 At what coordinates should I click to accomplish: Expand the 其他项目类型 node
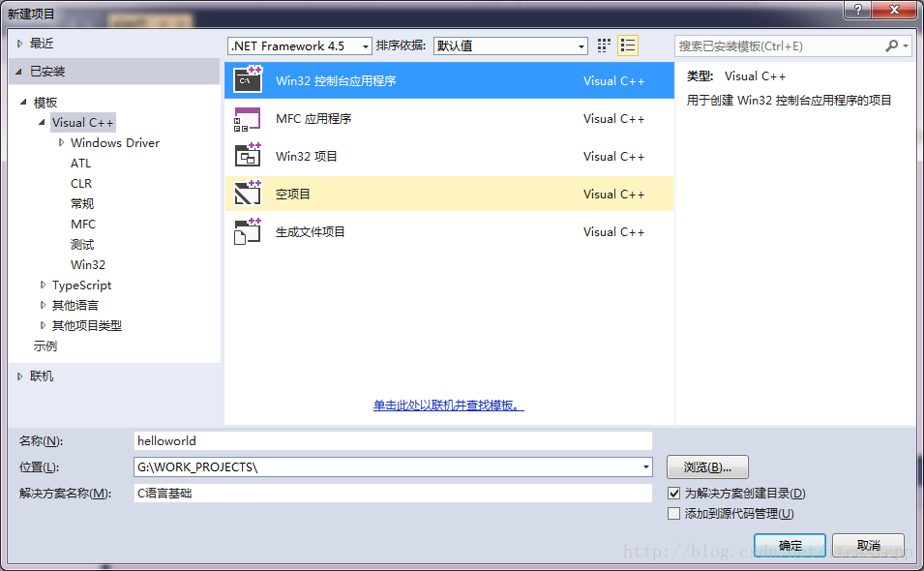(43, 325)
